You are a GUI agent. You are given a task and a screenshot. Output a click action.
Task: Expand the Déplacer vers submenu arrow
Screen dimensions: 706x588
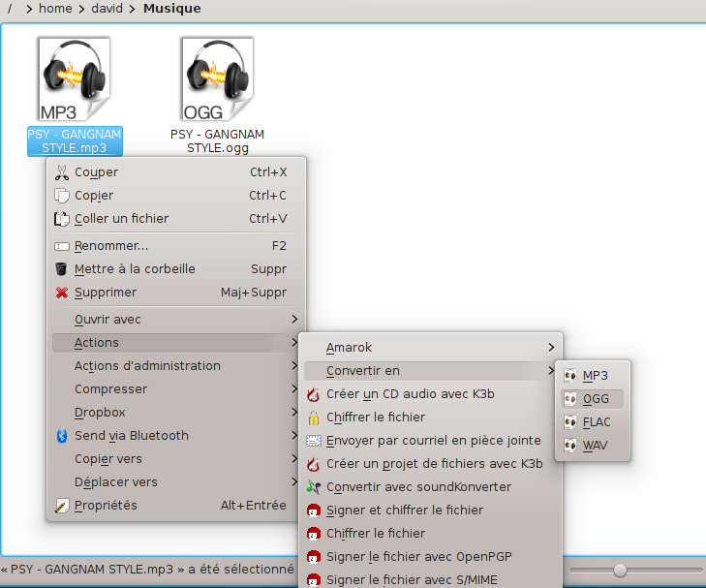[x=294, y=482]
